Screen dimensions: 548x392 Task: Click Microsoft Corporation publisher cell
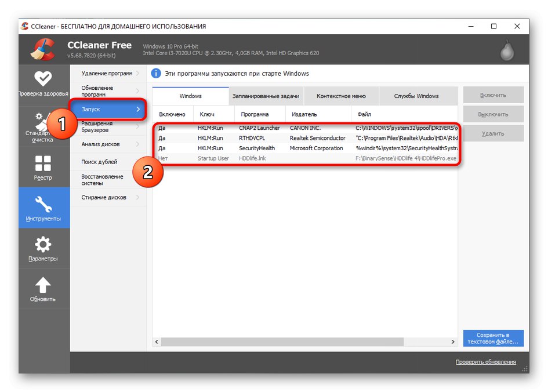click(x=316, y=148)
